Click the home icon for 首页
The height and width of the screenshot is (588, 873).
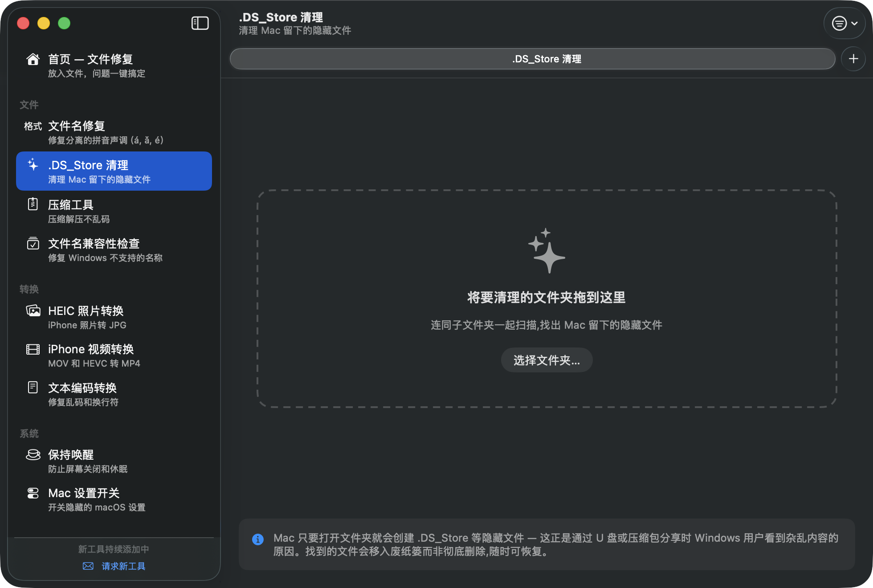pyautogui.click(x=33, y=59)
